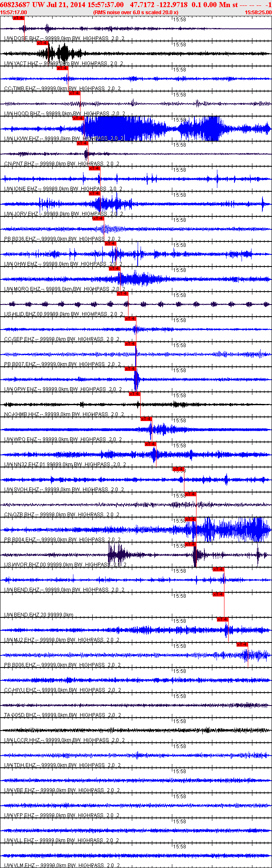
Task: Click the UW LKVW EHZ station label
Action: pyautogui.click(x=22, y=139)
